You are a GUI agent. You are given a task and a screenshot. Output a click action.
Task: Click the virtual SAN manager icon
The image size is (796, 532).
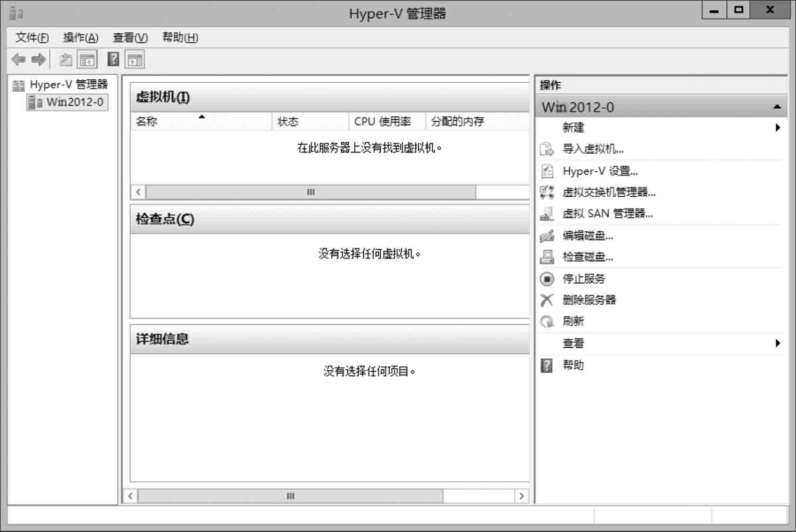(x=547, y=214)
